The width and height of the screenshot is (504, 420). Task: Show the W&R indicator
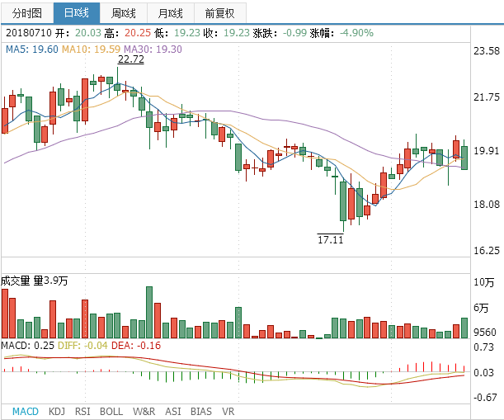click(144, 411)
